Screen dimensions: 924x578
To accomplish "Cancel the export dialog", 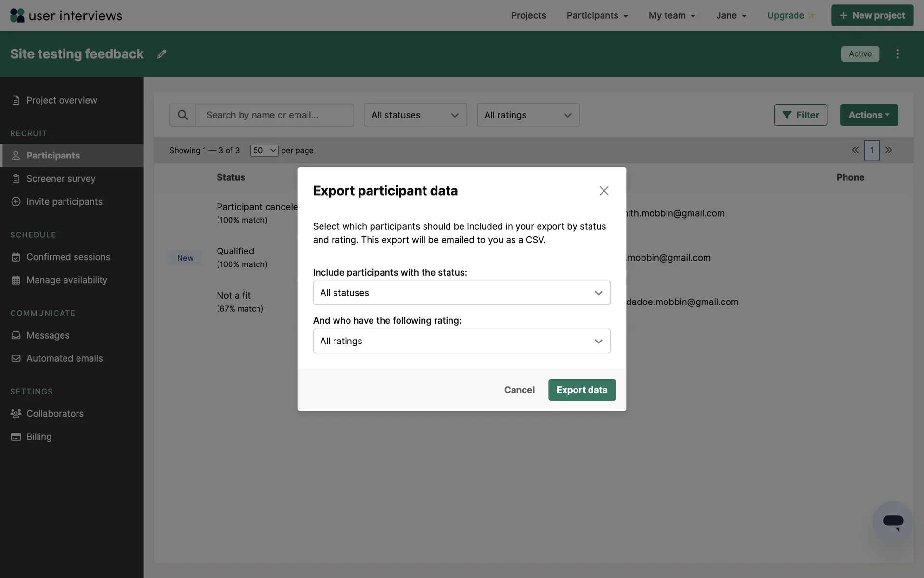I will [519, 390].
